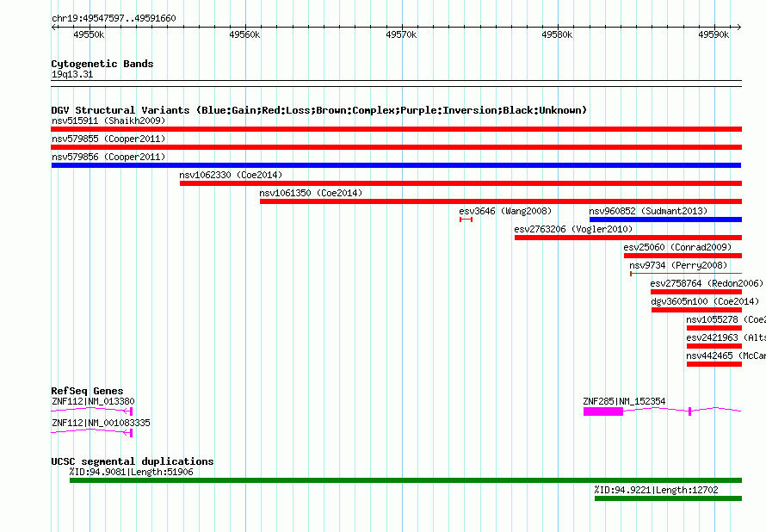Viewport: 766px width, 532px height.
Task: Click the esv25060 (Conrad2009) variant label
Action: pos(677,247)
